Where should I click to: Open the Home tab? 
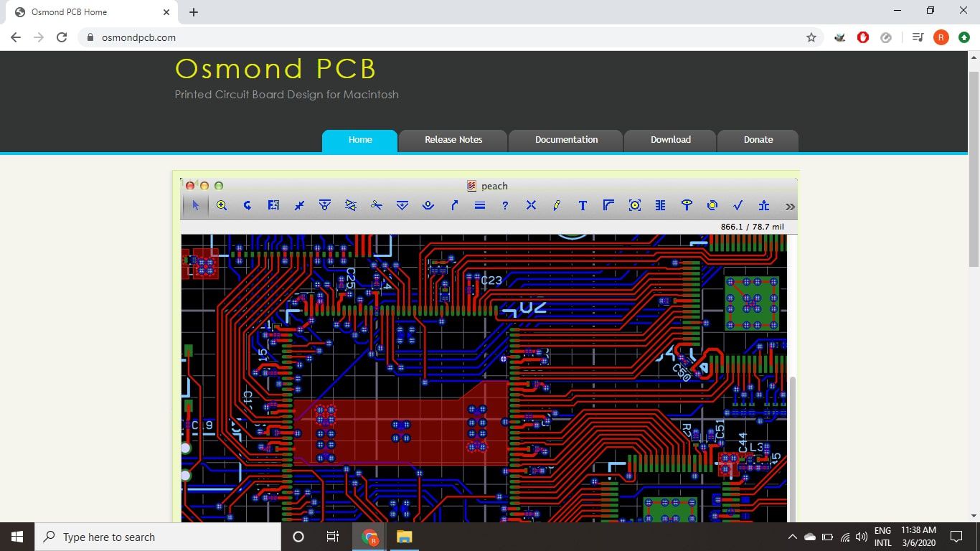point(360,140)
